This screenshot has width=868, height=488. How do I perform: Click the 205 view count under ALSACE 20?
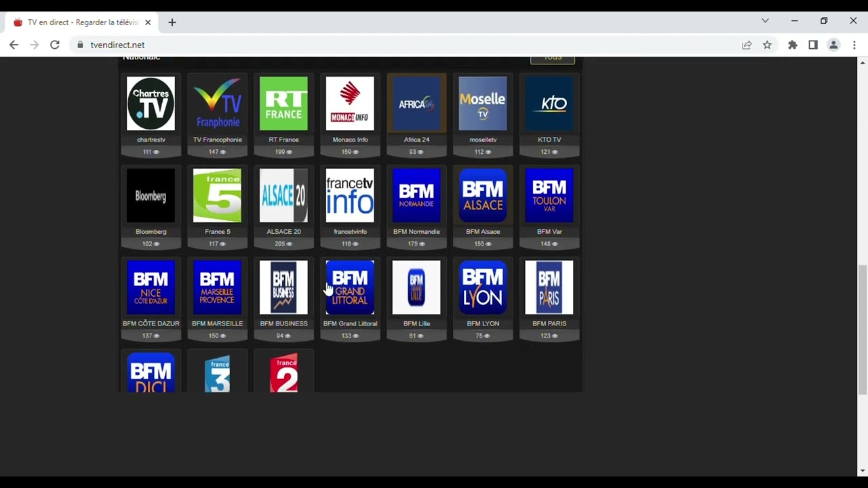coord(283,244)
